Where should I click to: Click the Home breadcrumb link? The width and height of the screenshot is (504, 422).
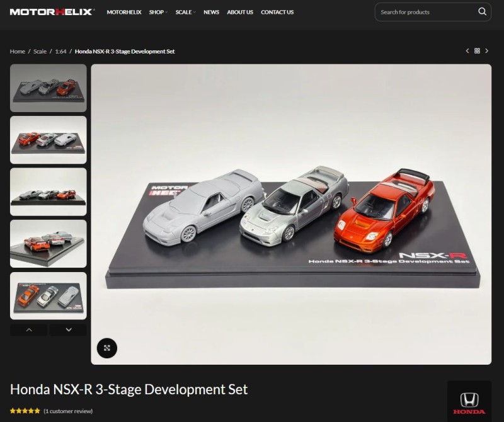[x=18, y=52]
